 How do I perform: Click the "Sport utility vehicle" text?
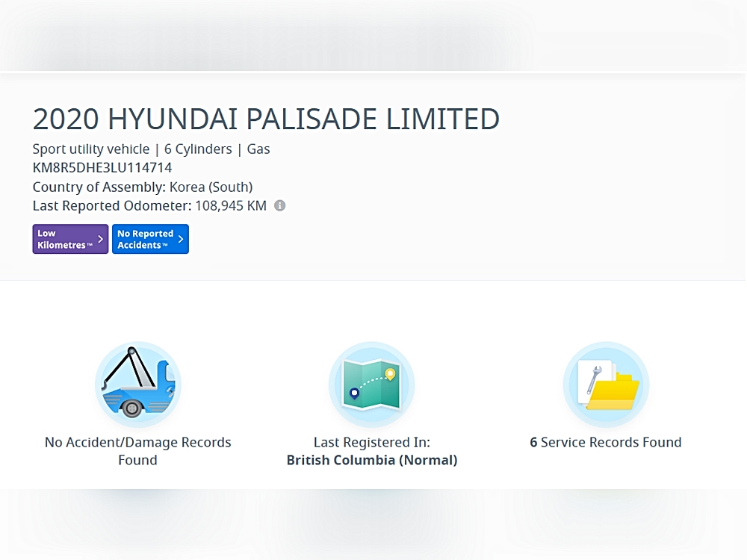(x=91, y=149)
